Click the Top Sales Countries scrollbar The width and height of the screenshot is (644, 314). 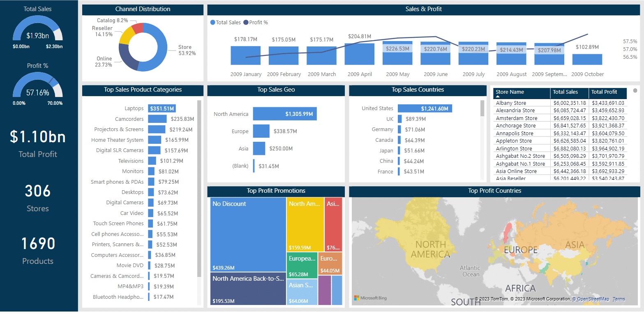click(x=482, y=109)
